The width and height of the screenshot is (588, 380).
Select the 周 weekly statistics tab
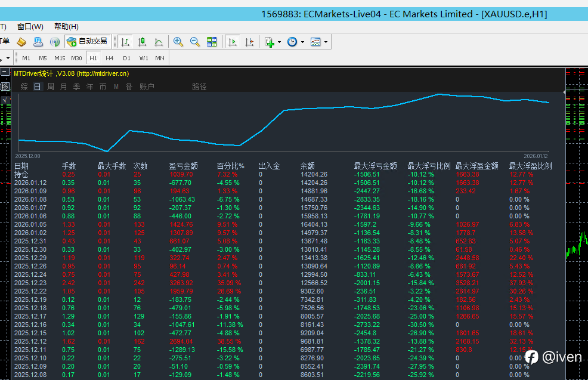pos(51,86)
